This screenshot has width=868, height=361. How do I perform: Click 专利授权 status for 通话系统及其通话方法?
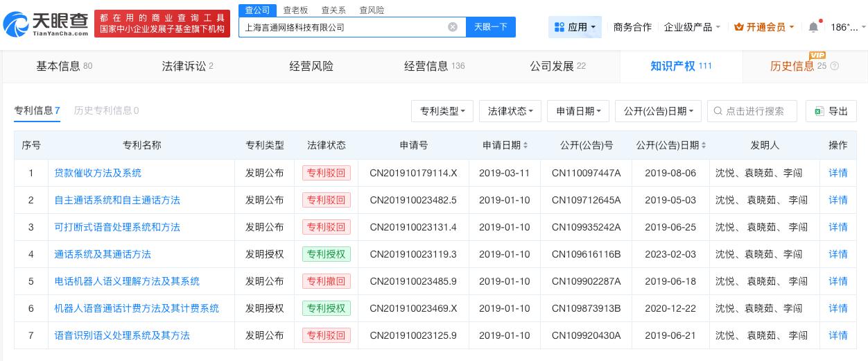(x=327, y=254)
